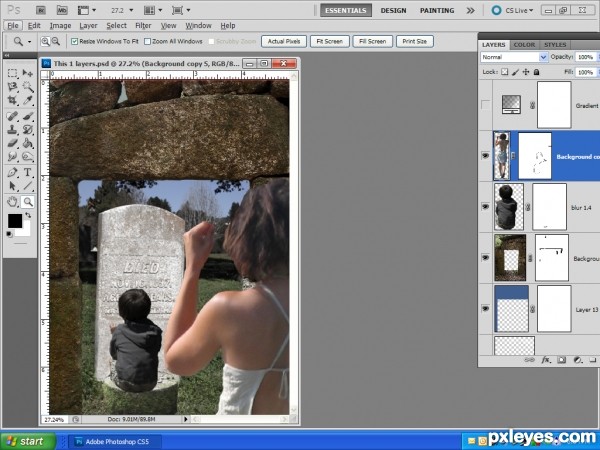Select the Lasso tool
The height and width of the screenshot is (450, 600).
point(12,87)
